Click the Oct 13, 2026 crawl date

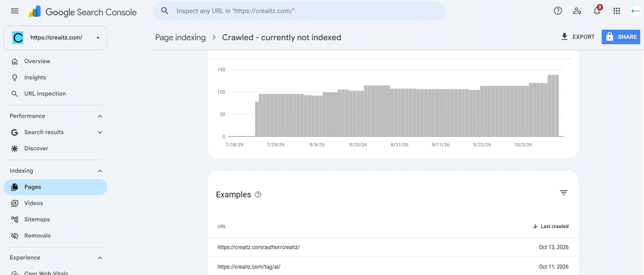[553, 247]
